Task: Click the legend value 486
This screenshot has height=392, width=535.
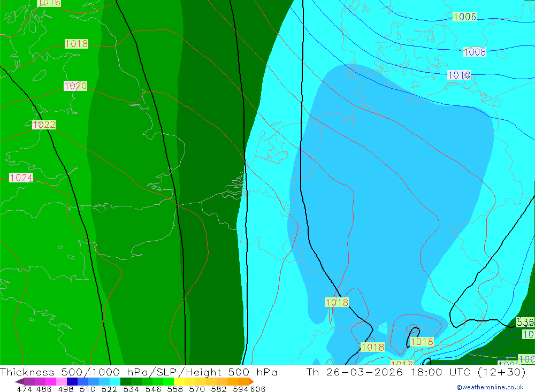Action: point(44,389)
